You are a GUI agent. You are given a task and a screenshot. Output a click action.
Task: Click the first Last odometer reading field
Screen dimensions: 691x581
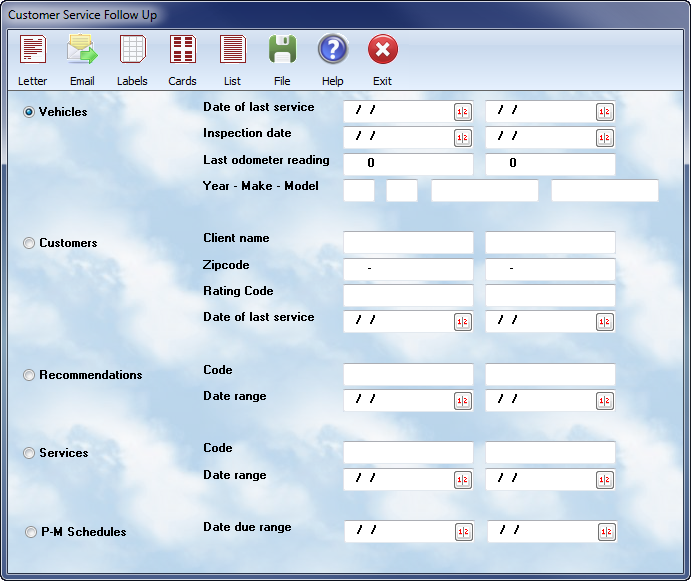(408, 164)
